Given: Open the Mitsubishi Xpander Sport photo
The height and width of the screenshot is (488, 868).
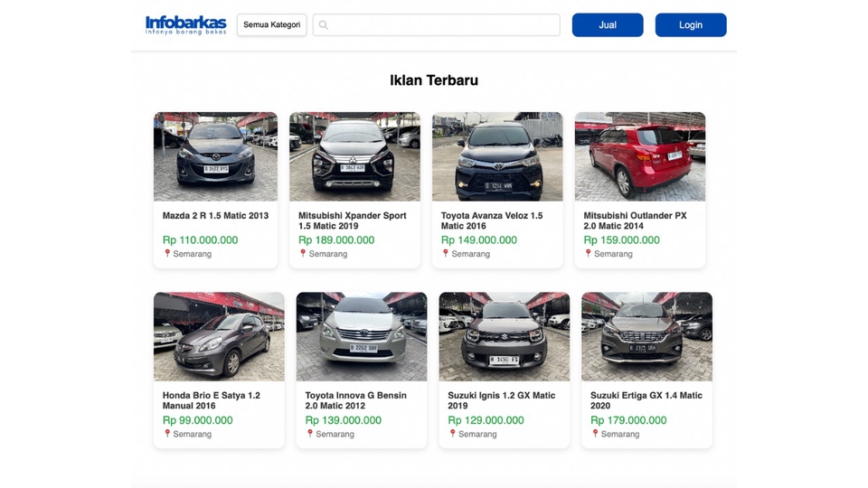Looking at the screenshot, I should pyautogui.click(x=354, y=156).
